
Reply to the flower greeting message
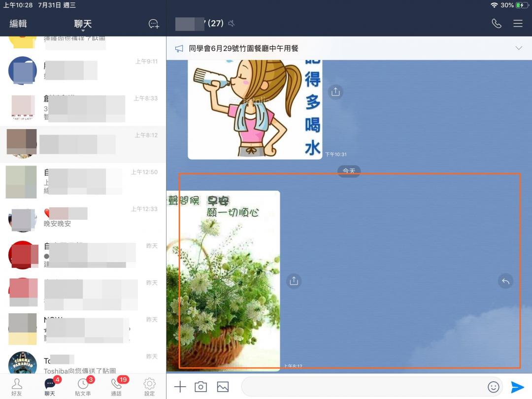tap(505, 281)
